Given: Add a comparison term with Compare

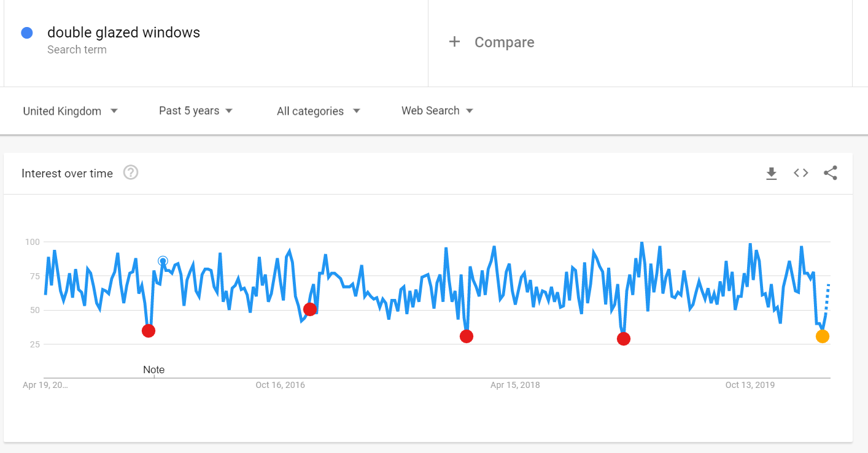Looking at the screenshot, I should [x=504, y=42].
